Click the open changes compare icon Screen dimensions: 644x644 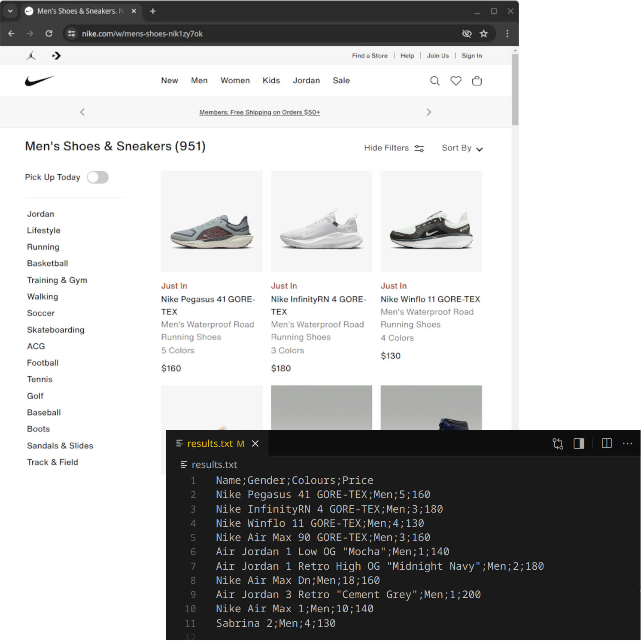tap(557, 444)
